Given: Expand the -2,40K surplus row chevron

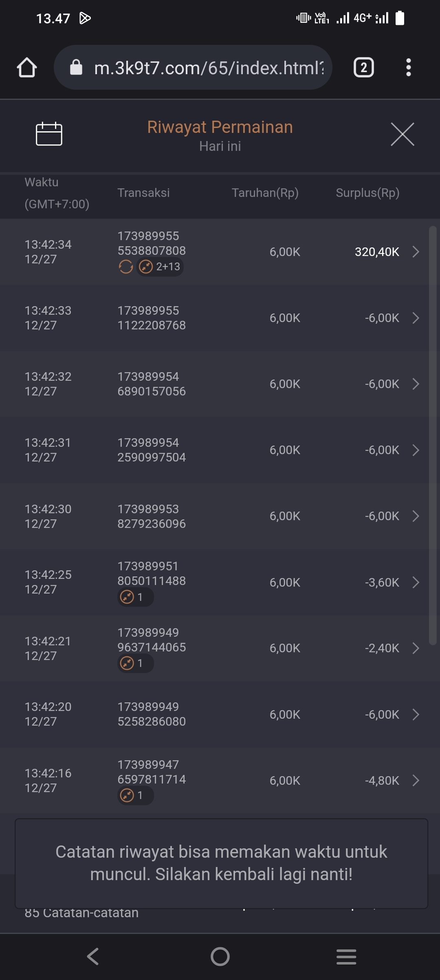Looking at the screenshot, I should pos(416,648).
